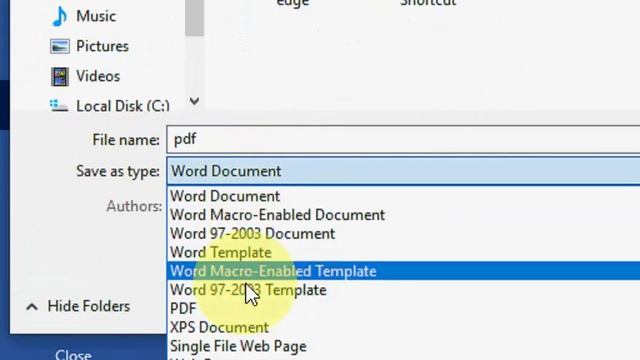This screenshot has width=640, height=360.
Task: Click the Hide Folders chevron arrow
Action: (x=32, y=307)
